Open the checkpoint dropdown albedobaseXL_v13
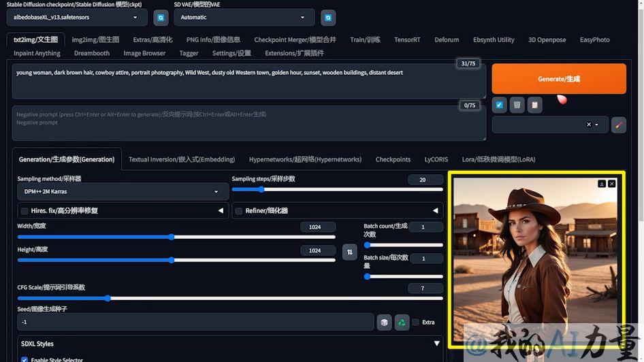This screenshot has height=362, width=644. point(77,18)
